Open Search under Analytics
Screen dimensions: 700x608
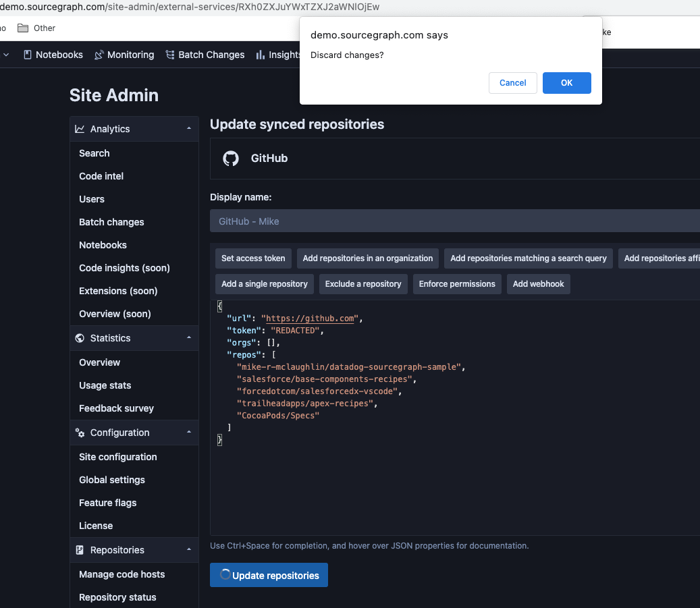pyautogui.click(x=95, y=153)
